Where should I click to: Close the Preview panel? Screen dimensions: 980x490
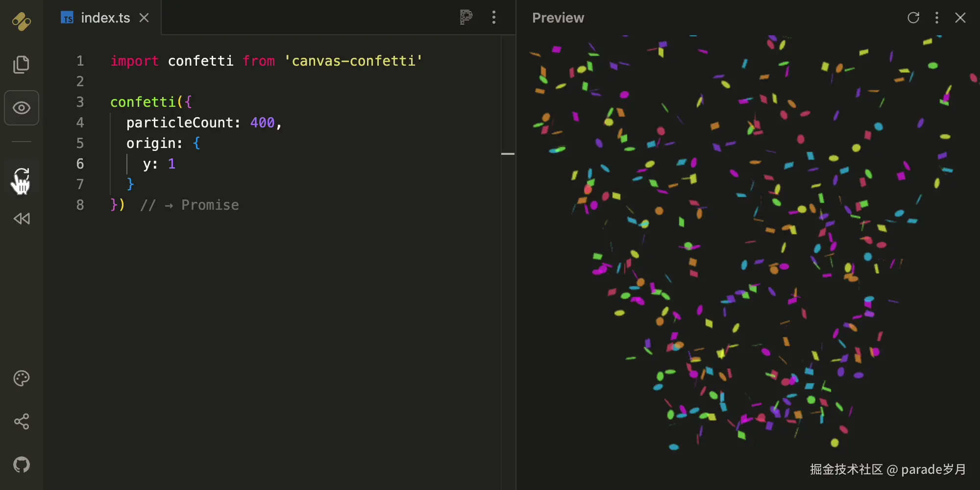coord(960,18)
